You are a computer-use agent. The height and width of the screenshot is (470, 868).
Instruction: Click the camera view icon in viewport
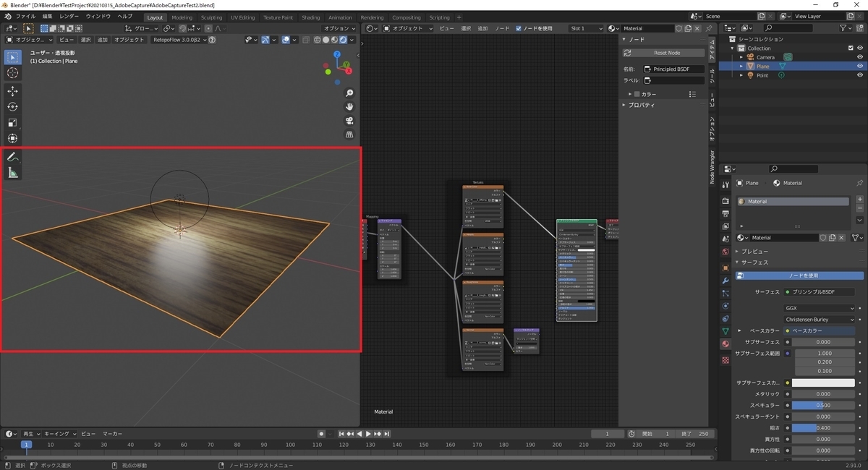click(x=349, y=121)
